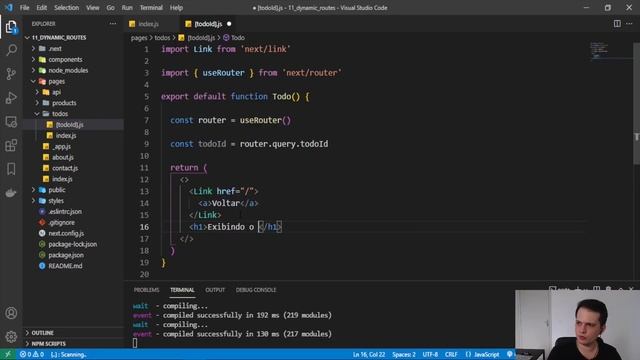Open the Selection menu
Screen dimensions: 640x360
(67, 8)
